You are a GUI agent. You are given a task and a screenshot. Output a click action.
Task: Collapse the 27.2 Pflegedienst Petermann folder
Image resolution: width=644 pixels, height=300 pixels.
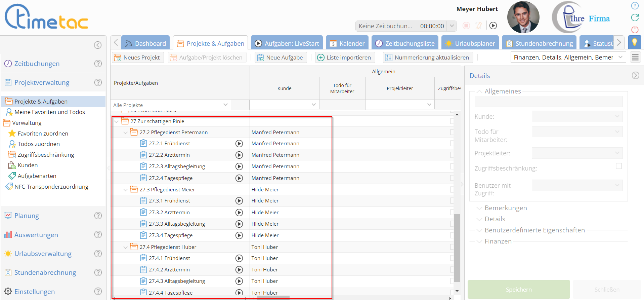coord(125,133)
